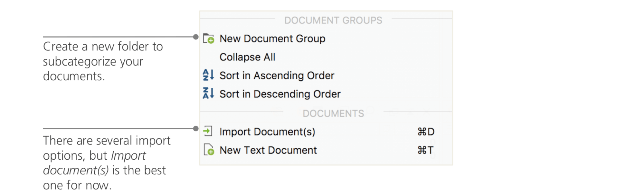Pick Sort in Descending Order
644x194 pixels.
coord(280,94)
